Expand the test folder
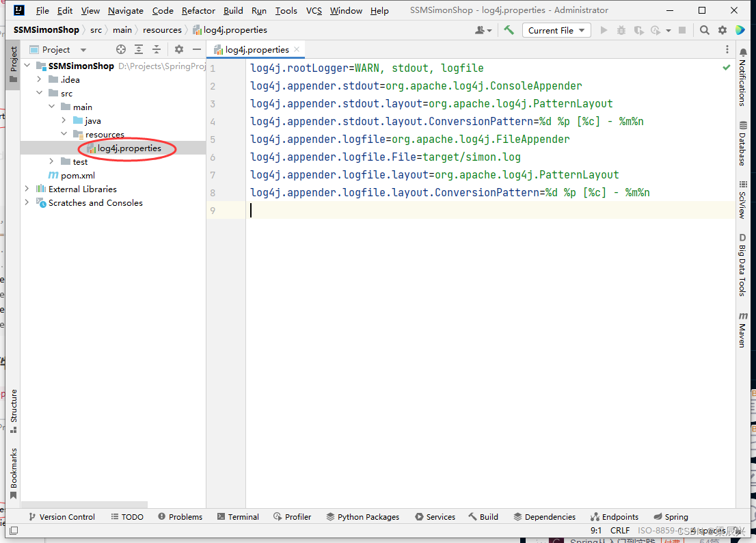Image resolution: width=756 pixels, height=543 pixels. [51, 161]
